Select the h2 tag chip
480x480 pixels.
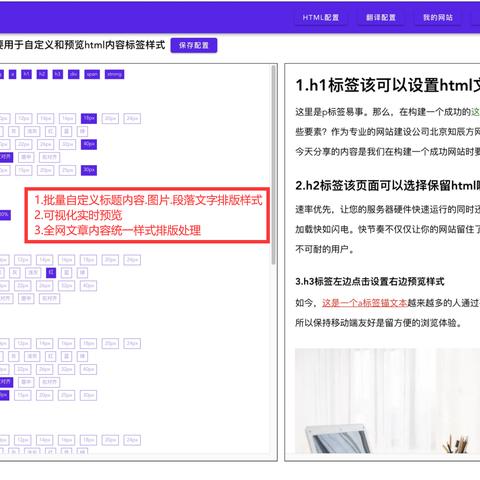[x=42, y=74]
